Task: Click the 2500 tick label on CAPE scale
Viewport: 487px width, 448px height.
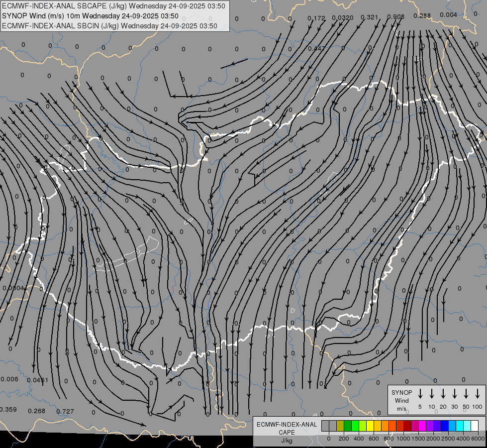Action: [448, 439]
